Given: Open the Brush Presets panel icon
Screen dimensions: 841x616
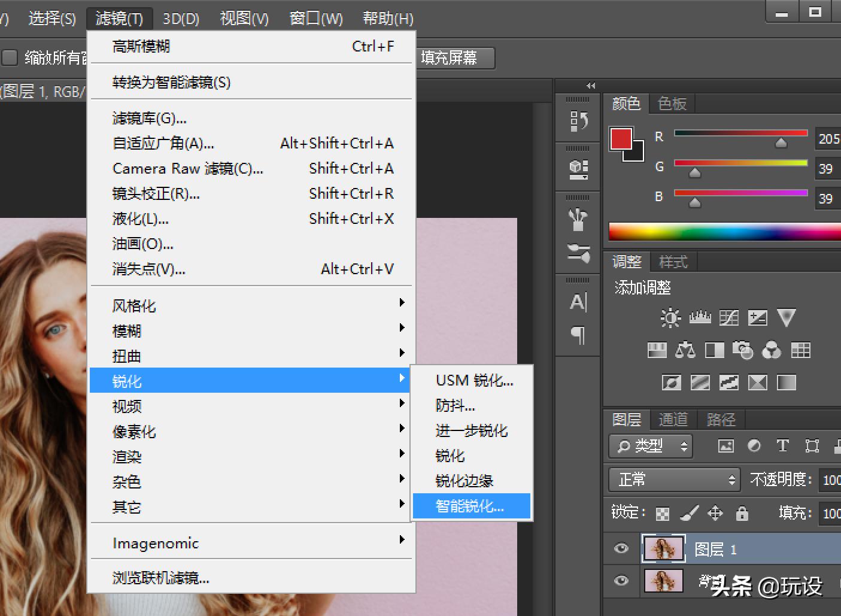Looking at the screenshot, I should coord(578,253).
